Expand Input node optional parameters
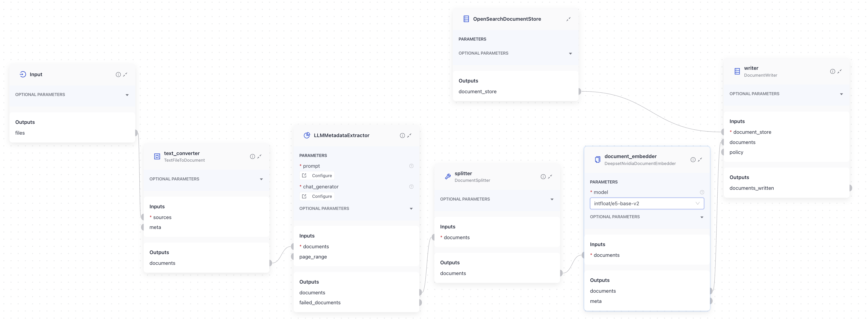 127,95
